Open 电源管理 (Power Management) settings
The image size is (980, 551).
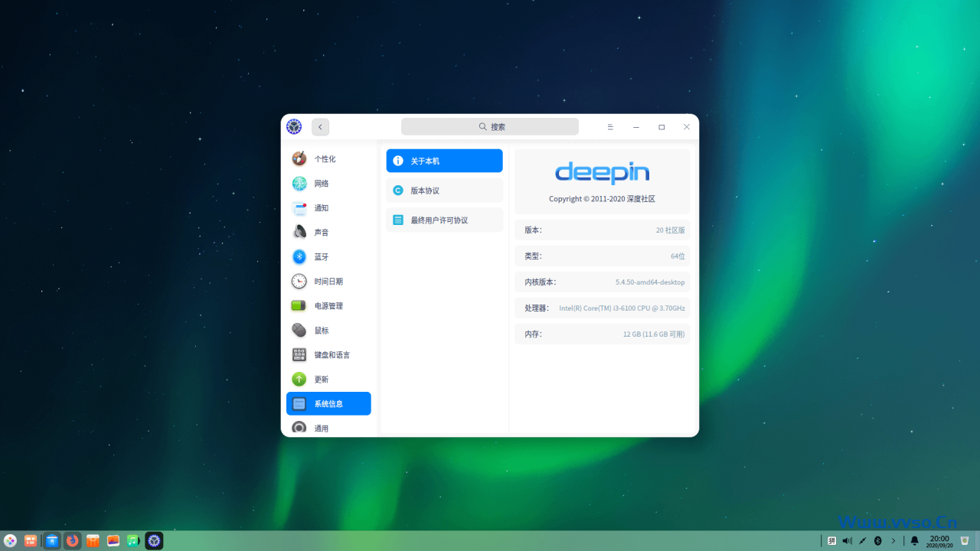coord(328,306)
